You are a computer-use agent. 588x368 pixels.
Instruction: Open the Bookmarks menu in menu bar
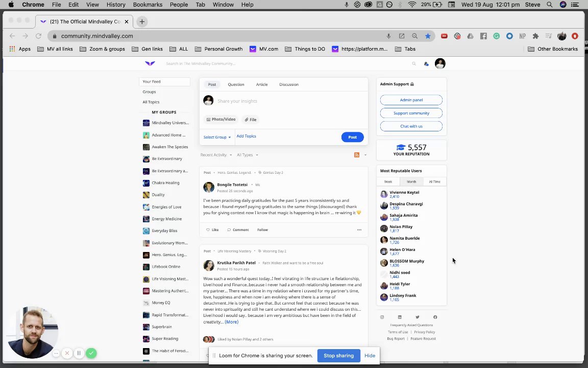point(148,5)
